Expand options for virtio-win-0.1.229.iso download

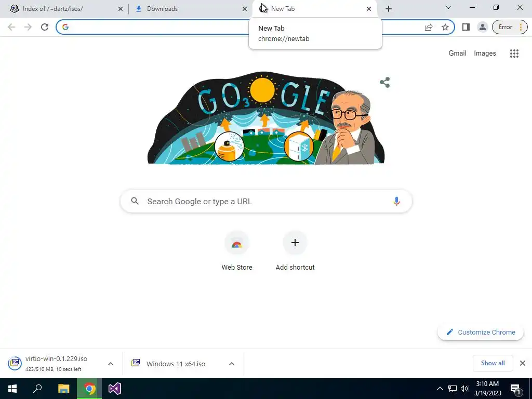click(111, 364)
